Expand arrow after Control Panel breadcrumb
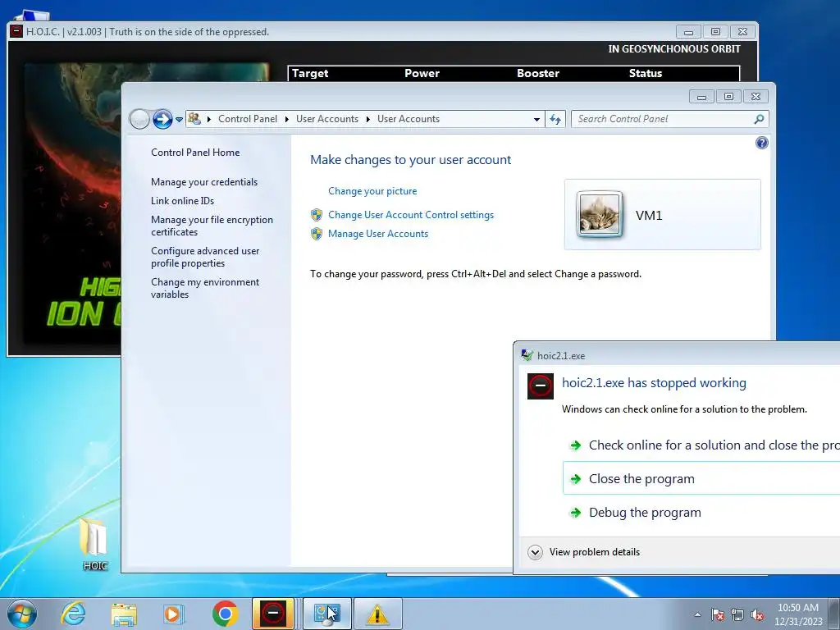The width and height of the screenshot is (840, 630). 286,120
